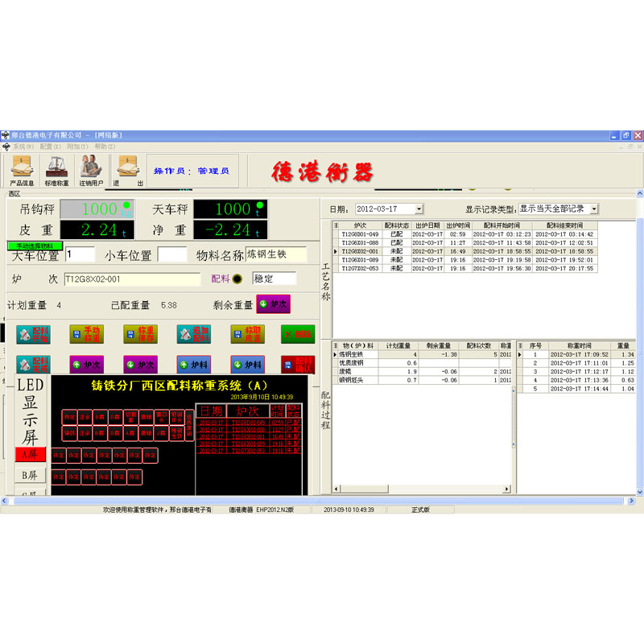Screen dimensions: 644x644
Task: Click the 出炉时间 column header
Action: tap(458, 225)
